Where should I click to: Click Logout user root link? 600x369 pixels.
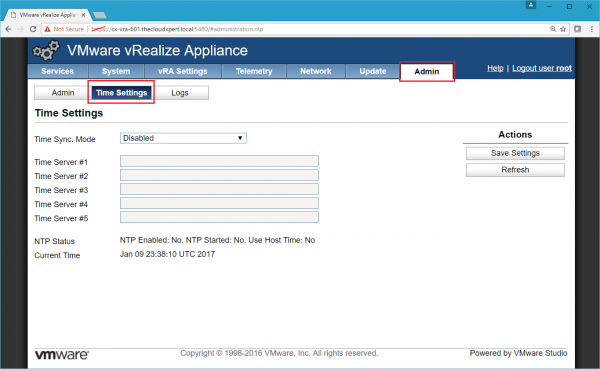(x=542, y=68)
